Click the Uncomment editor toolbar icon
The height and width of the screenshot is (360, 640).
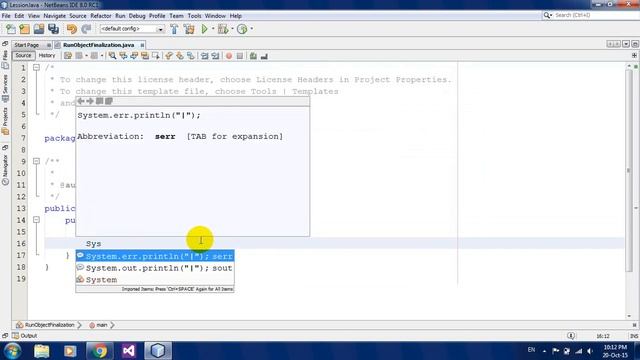coord(264,56)
